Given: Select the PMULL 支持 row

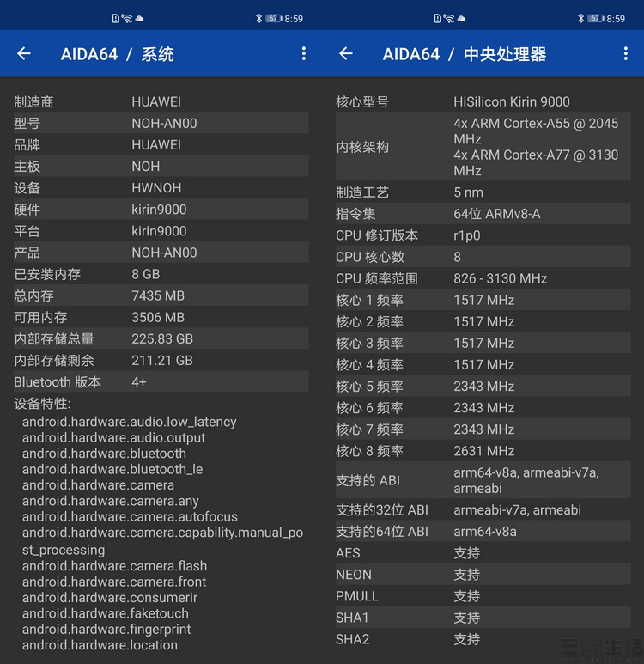Looking at the screenshot, I should click(x=483, y=596).
